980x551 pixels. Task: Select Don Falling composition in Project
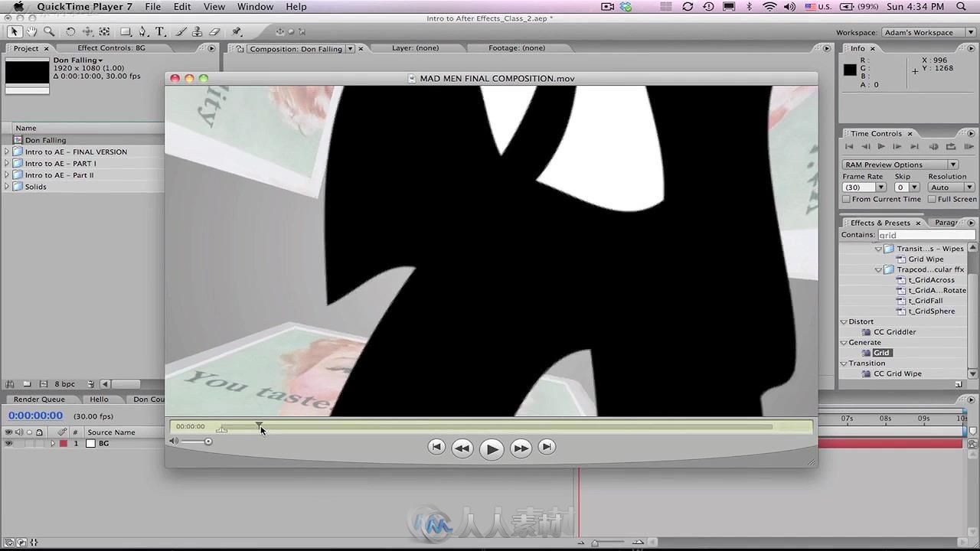[45, 140]
